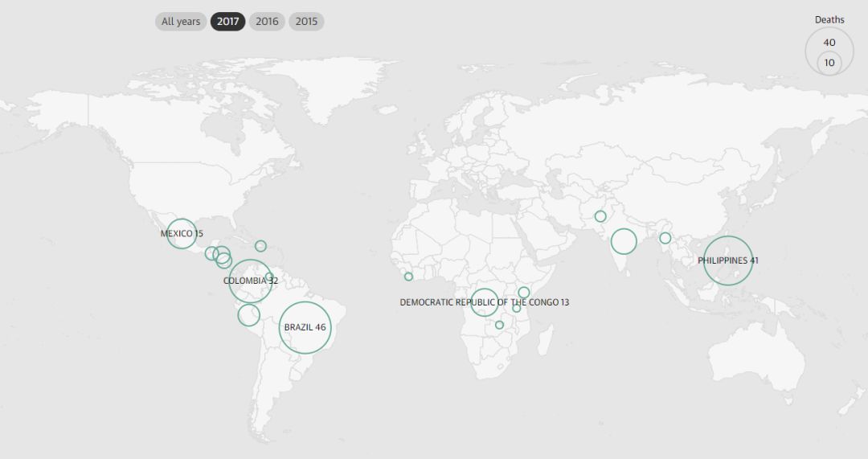Select the small bubble over the Caribbean
The width and height of the screenshot is (868, 459).
[260, 246]
